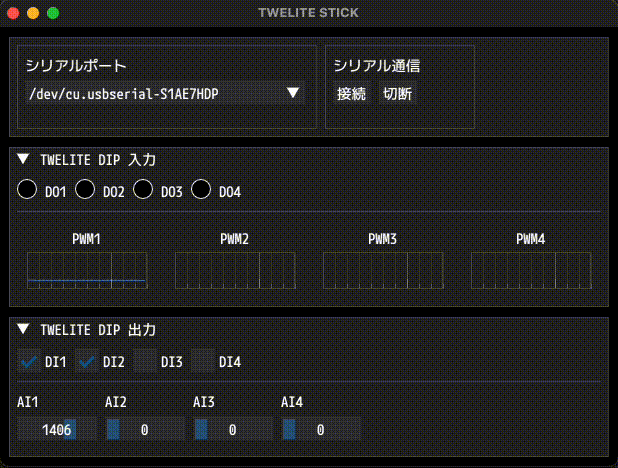Click the AI4 label text
Screen dimensions: 618x468
coord(292,402)
